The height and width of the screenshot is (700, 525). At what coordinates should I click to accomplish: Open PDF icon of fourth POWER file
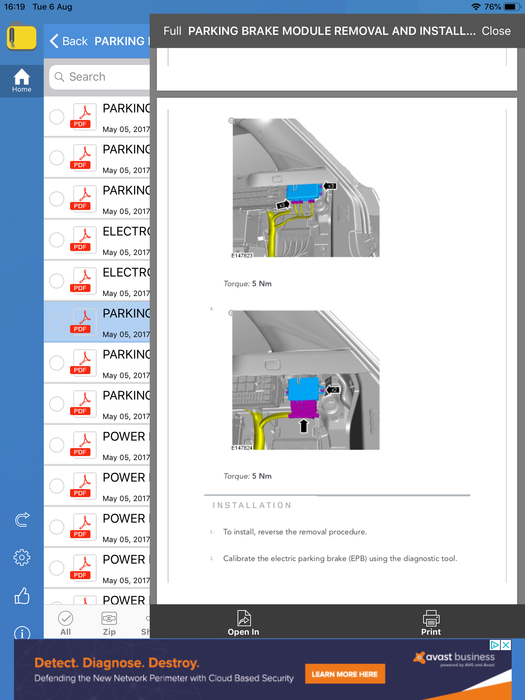[83, 568]
